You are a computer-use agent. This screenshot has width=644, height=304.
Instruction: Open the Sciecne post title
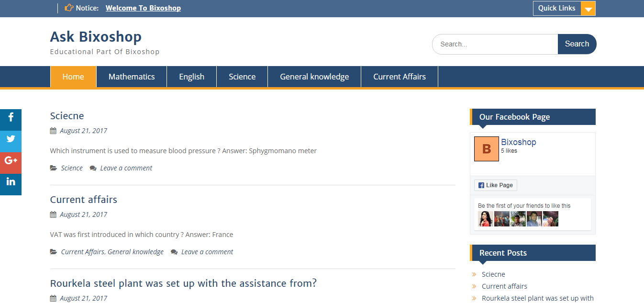coord(67,116)
